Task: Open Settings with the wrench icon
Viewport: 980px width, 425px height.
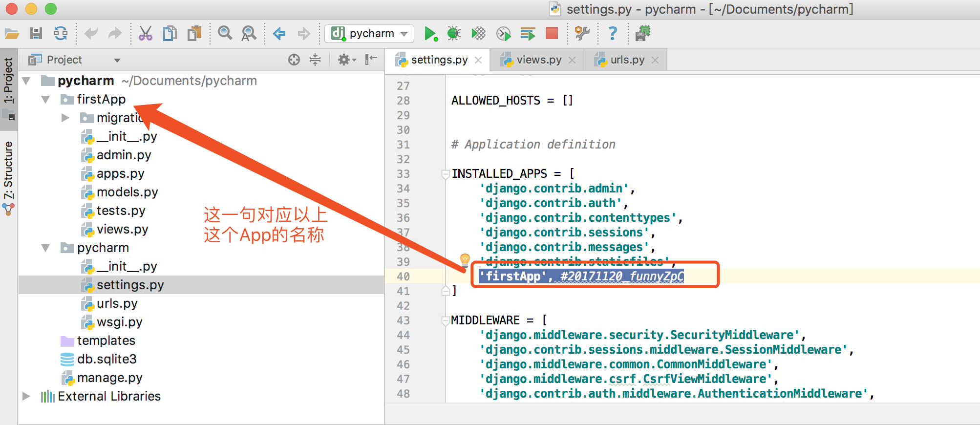Action: (x=582, y=34)
